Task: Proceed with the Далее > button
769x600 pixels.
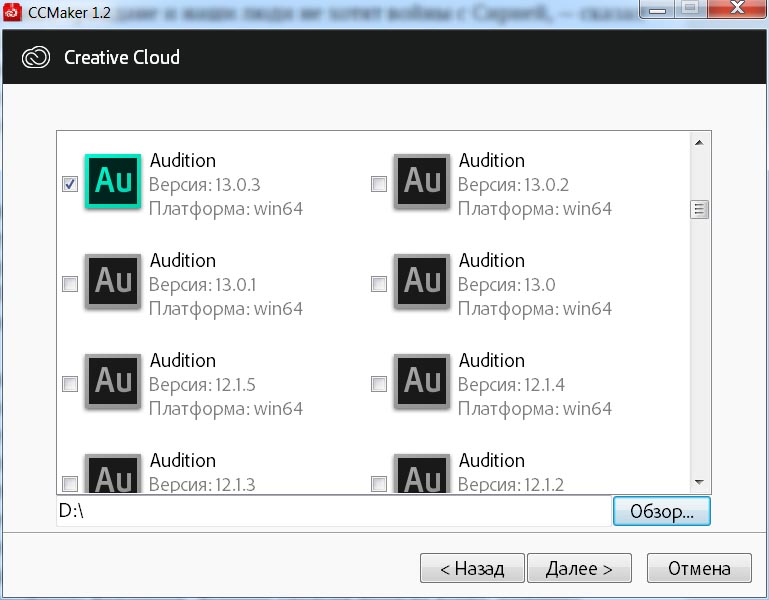Action: [579, 568]
